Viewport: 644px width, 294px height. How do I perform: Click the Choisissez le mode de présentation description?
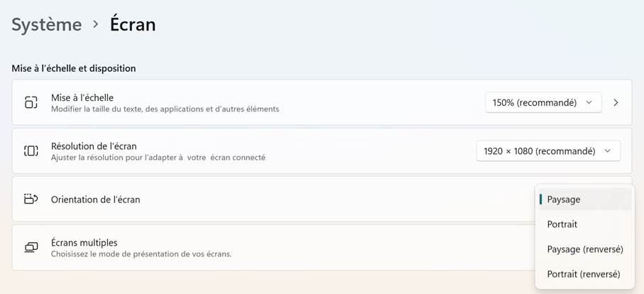tap(141, 254)
